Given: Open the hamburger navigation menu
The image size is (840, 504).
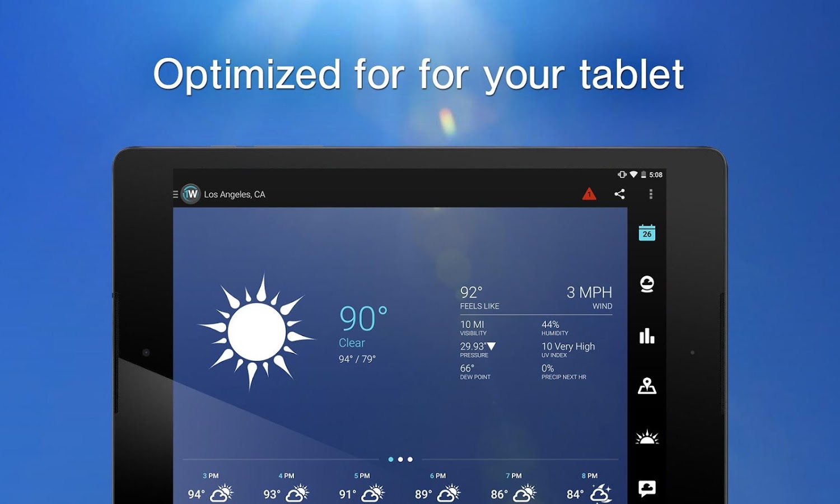Looking at the screenshot, I should tap(175, 194).
